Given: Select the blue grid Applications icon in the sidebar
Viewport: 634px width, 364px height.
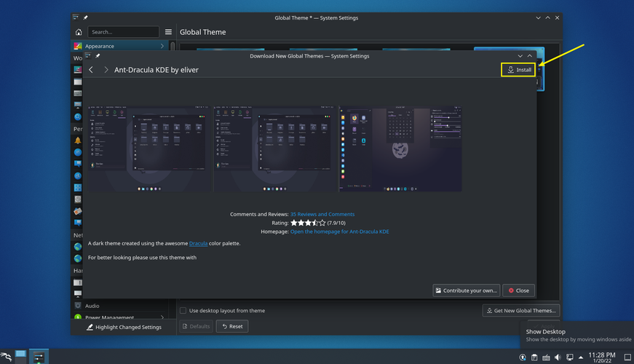Looking at the screenshot, I should pyautogui.click(x=78, y=188).
